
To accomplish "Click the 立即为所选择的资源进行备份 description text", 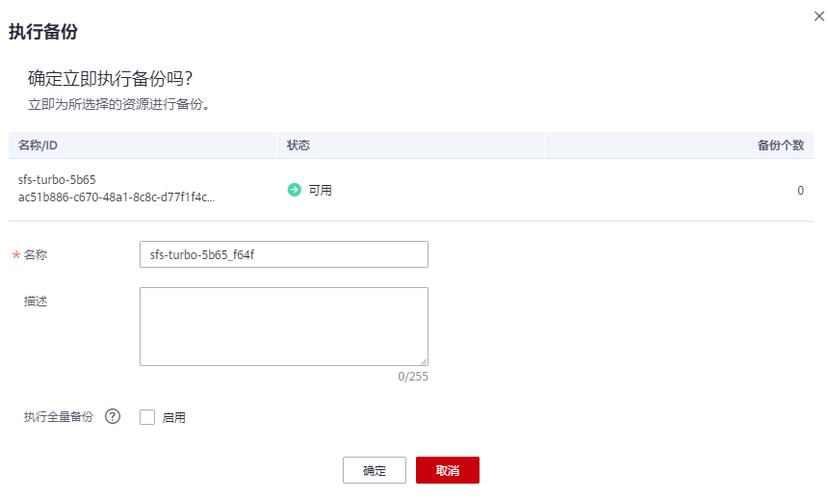I will [x=119, y=104].
